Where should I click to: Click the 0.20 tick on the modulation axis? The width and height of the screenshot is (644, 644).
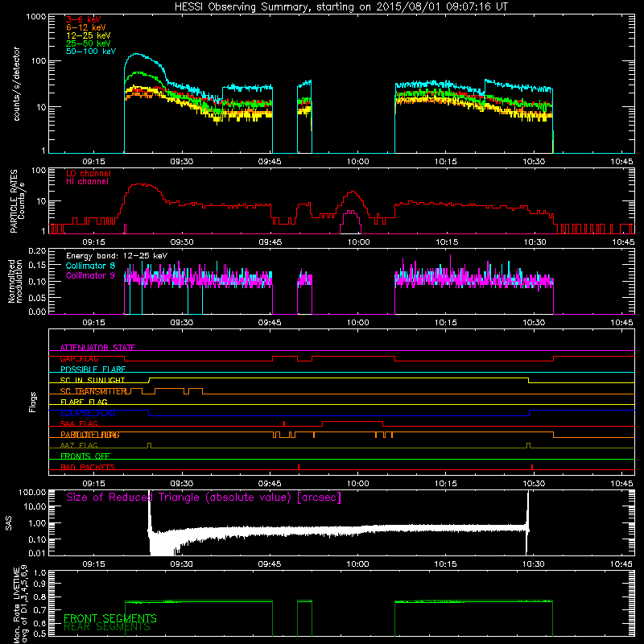[x=37, y=250]
